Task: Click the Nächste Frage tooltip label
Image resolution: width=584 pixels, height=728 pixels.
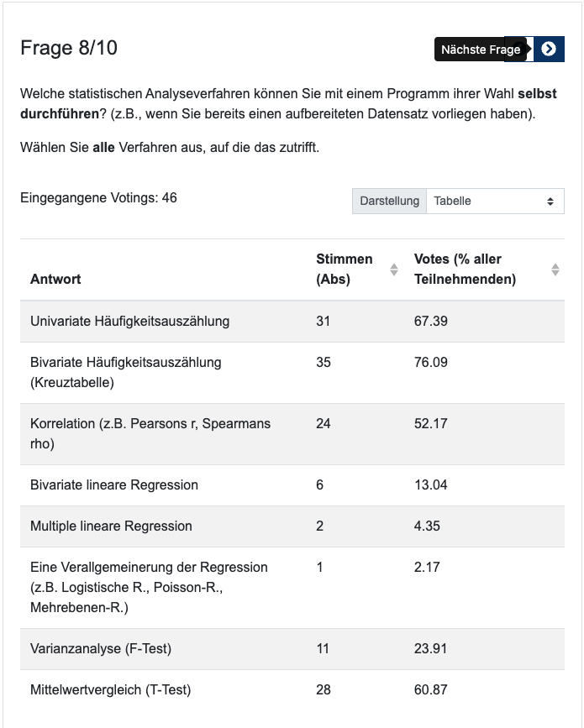Action: (481, 50)
